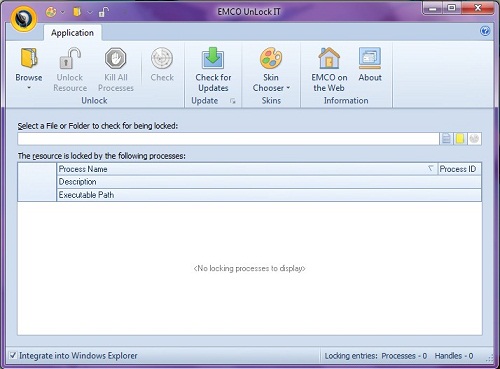The height and width of the screenshot is (369, 500).
Task: Click the Processes - 0 status entry
Action: point(404,356)
